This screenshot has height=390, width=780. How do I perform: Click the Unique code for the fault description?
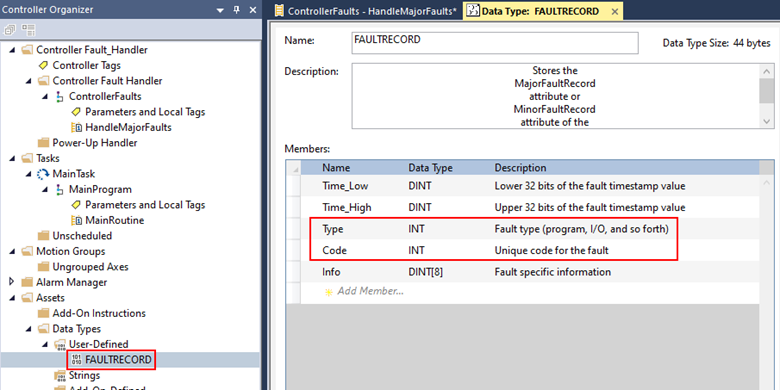(x=552, y=251)
